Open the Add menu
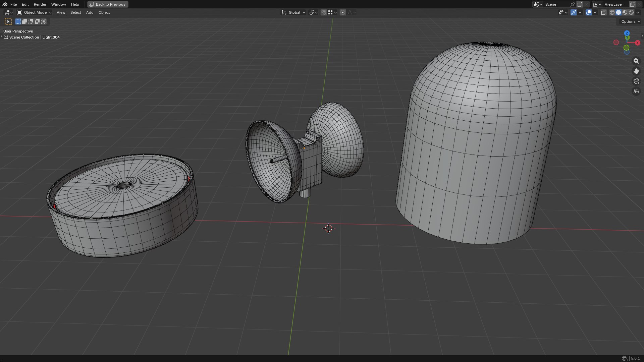 coord(90,12)
